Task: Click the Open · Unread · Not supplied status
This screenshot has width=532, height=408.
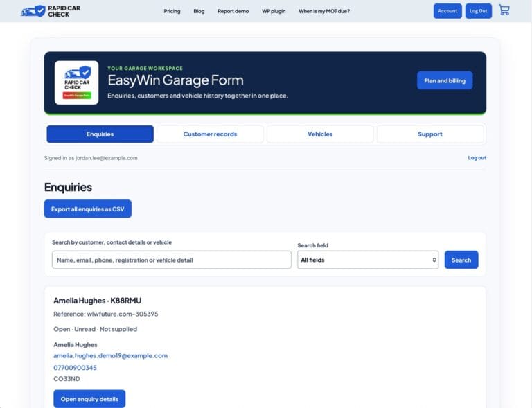Action: pos(96,329)
